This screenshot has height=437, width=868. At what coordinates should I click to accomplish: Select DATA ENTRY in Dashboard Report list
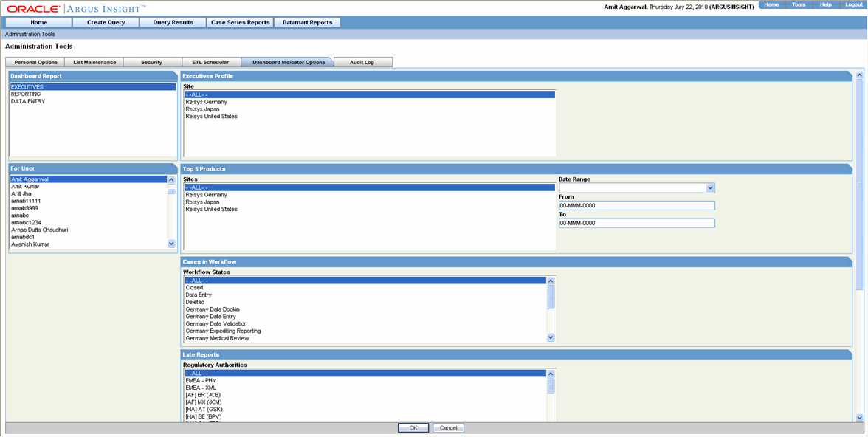[x=93, y=101]
